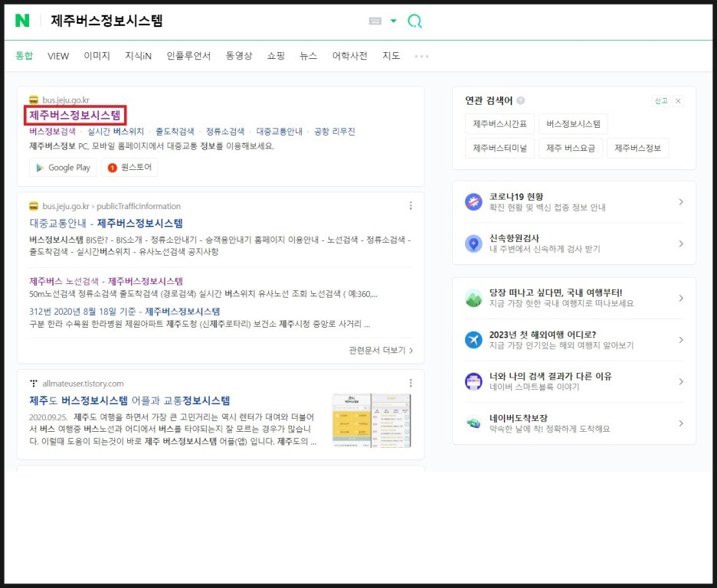717x588 pixels.
Task: Open 제주도 버스정보시스템 어플과 교통정보시스템 post
Action: (129, 400)
